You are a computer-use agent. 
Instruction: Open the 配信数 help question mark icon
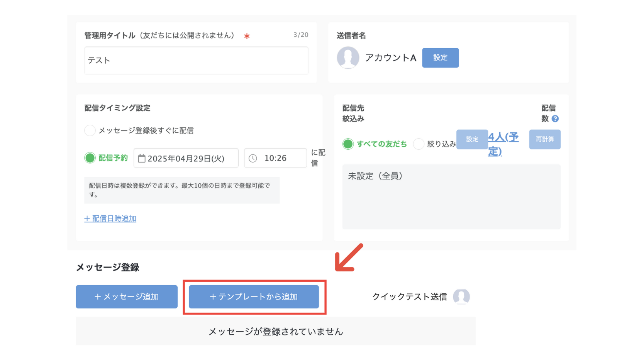coord(555,119)
